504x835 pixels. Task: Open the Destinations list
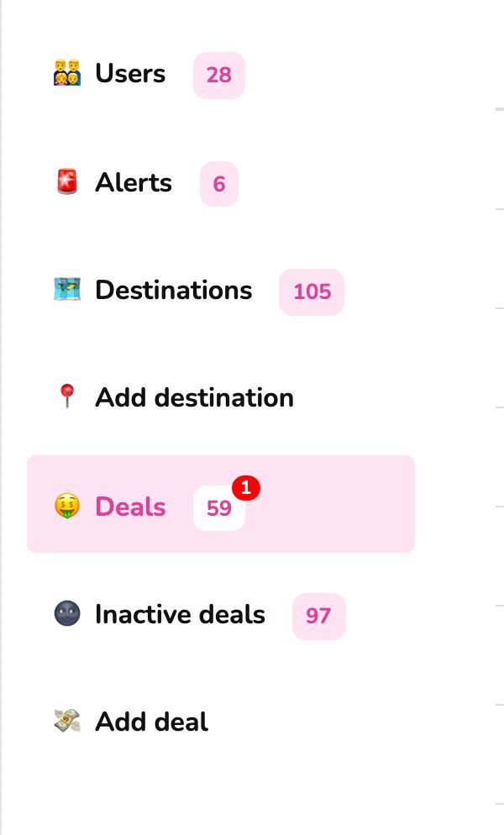coord(173,290)
